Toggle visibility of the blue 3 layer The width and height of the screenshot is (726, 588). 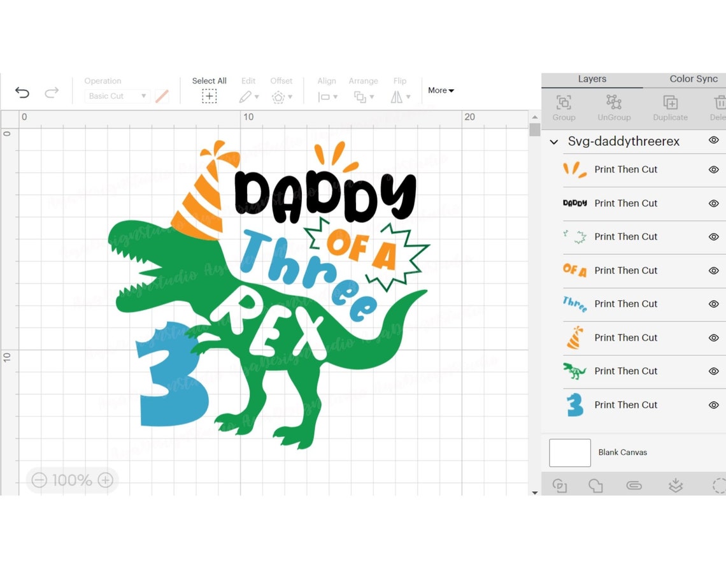click(714, 405)
